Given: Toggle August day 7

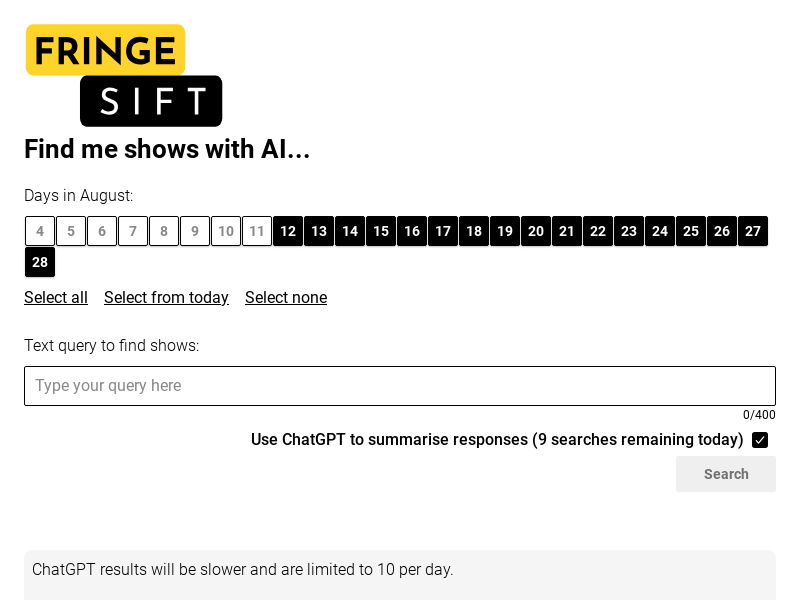Looking at the screenshot, I should (x=133, y=231).
